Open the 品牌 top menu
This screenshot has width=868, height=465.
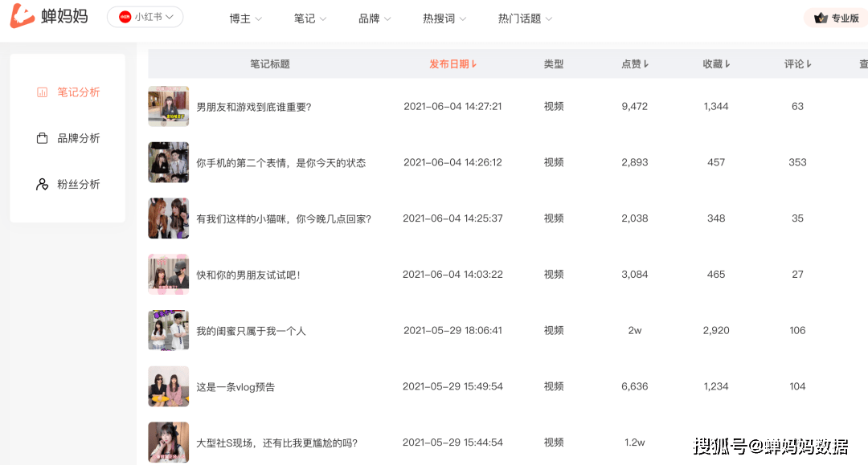(x=375, y=18)
